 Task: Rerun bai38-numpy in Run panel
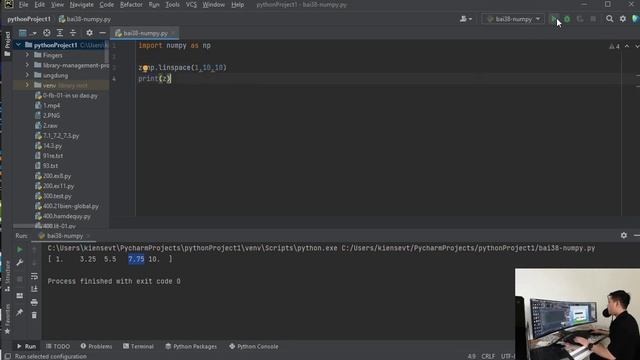(x=20, y=249)
